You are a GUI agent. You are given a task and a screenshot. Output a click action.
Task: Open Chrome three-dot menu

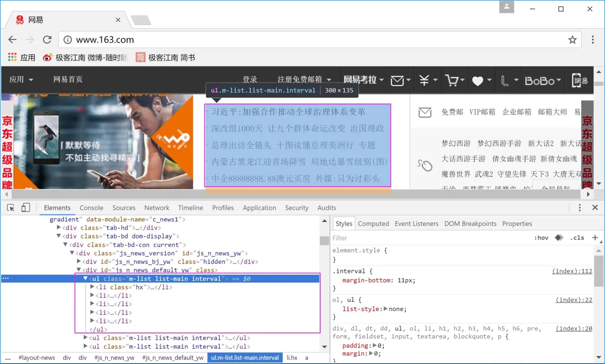click(592, 40)
